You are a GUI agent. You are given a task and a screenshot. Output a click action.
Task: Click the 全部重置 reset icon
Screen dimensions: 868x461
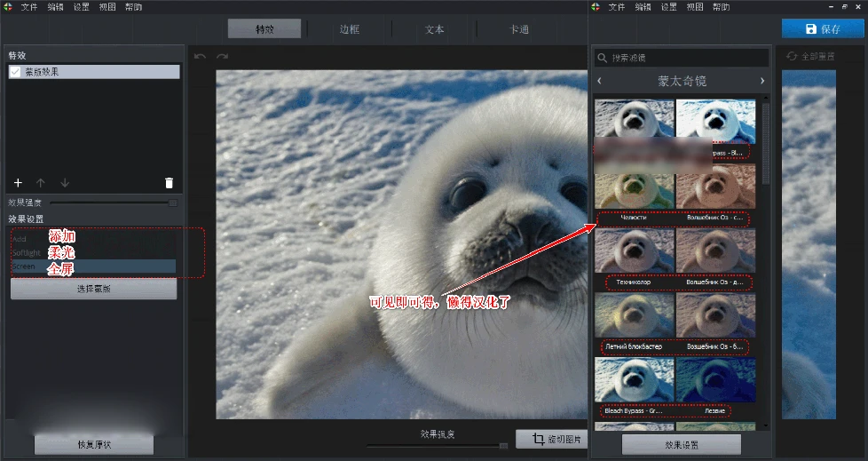792,57
